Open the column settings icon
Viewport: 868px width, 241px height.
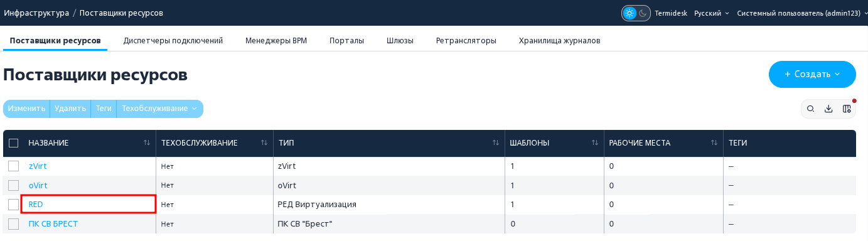pyautogui.click(x=847, y=109)
